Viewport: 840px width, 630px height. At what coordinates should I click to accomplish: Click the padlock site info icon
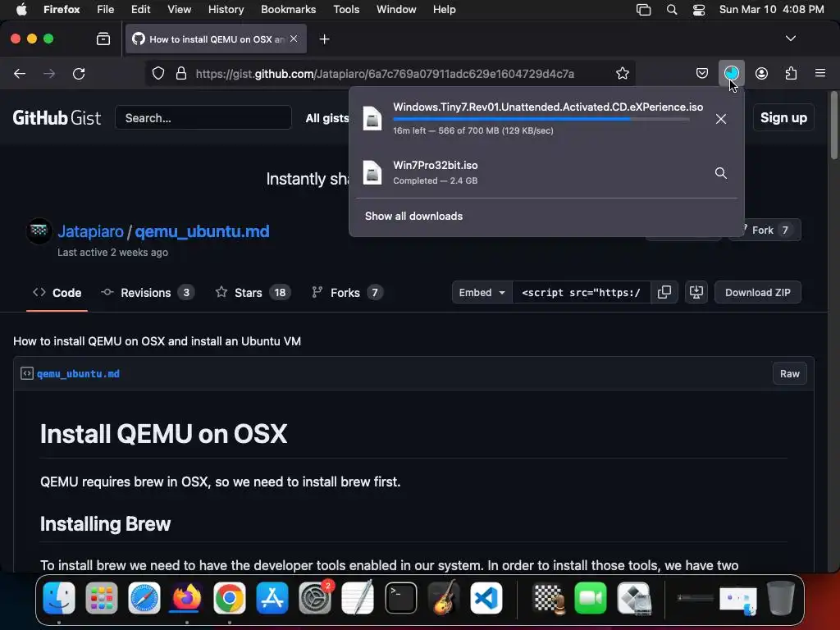click(181, 73)
